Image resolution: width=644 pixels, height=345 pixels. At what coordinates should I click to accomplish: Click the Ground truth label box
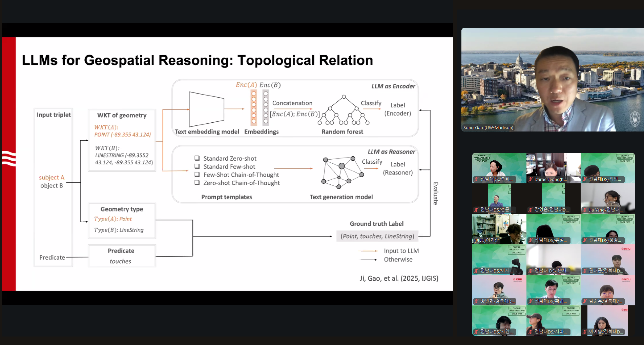pyautogui.click(x=377, y=236)
